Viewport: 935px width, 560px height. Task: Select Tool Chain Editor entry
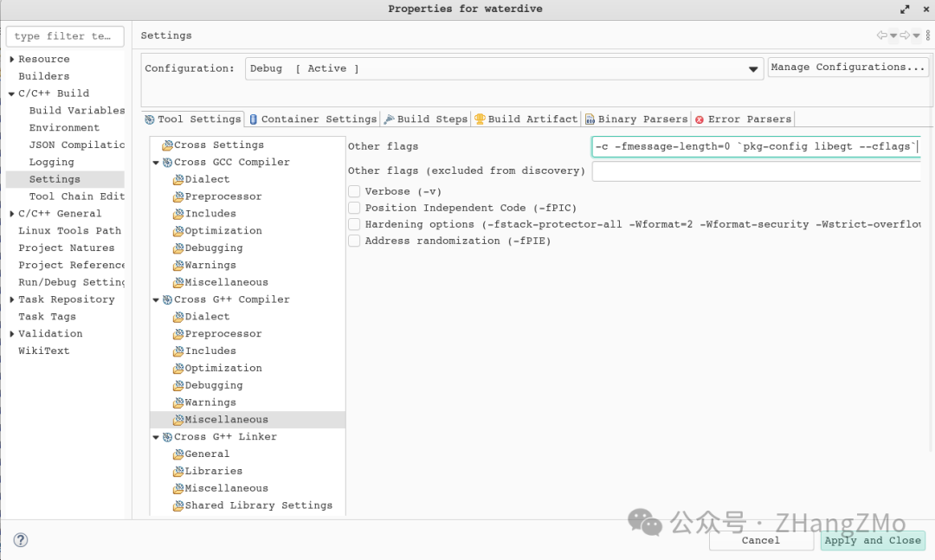(77, 196)
